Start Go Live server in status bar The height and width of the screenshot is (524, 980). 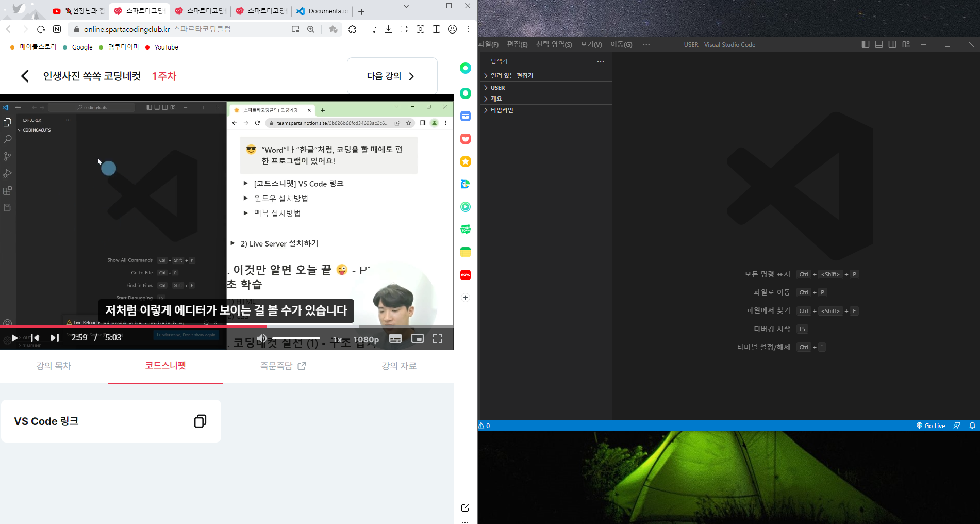[931, 426]
